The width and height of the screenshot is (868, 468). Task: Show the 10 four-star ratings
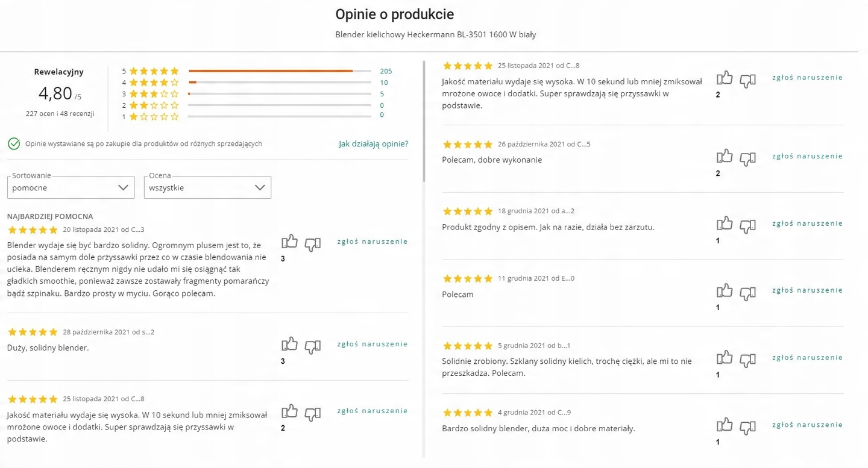(384, 83)
